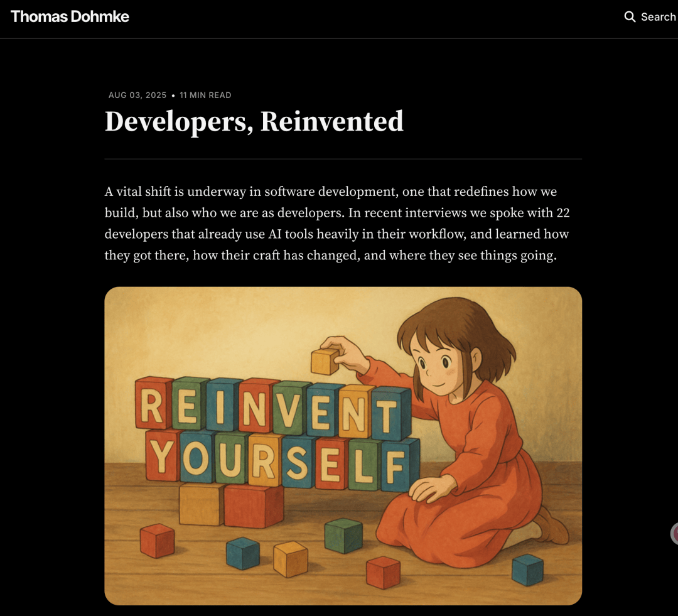The image size is (678, 616).
Task: Click the "11 MIN READ" reading time text
Action: (x=205, y=95)
